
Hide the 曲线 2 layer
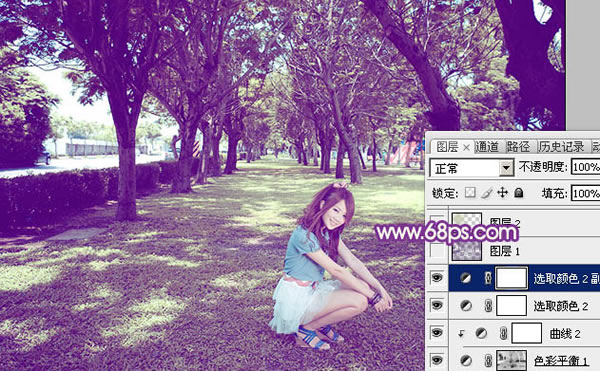click(437, 333)
